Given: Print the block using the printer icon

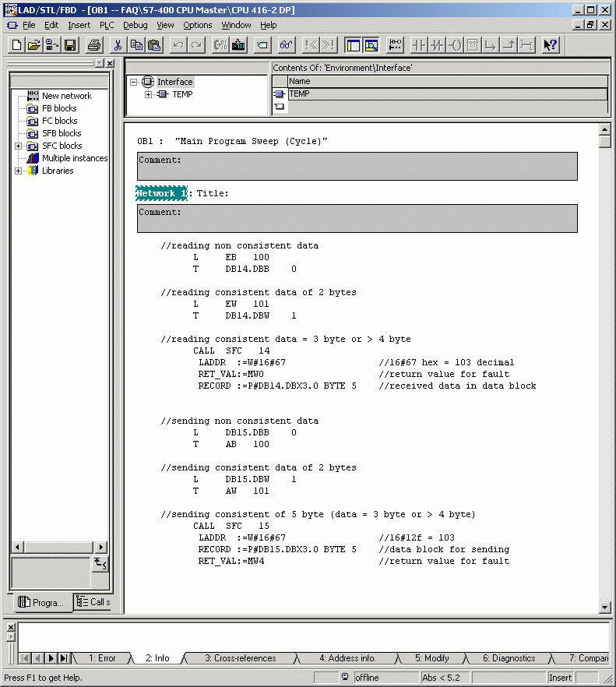Looking at the screenshot, I should click(93, 45).
